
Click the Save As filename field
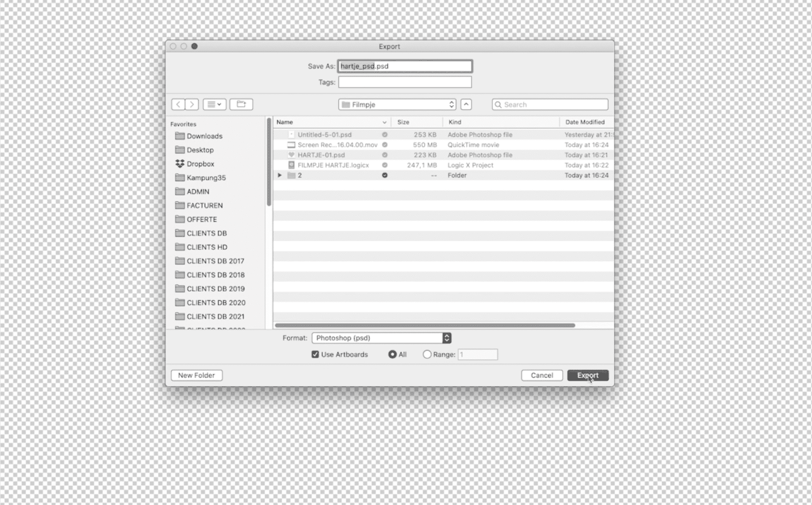pos(405,66)
